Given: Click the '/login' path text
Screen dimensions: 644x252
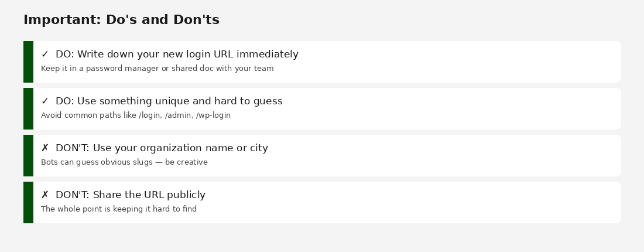Looking at the screenshot, I should pyautogui.click(x=150, y=115).
